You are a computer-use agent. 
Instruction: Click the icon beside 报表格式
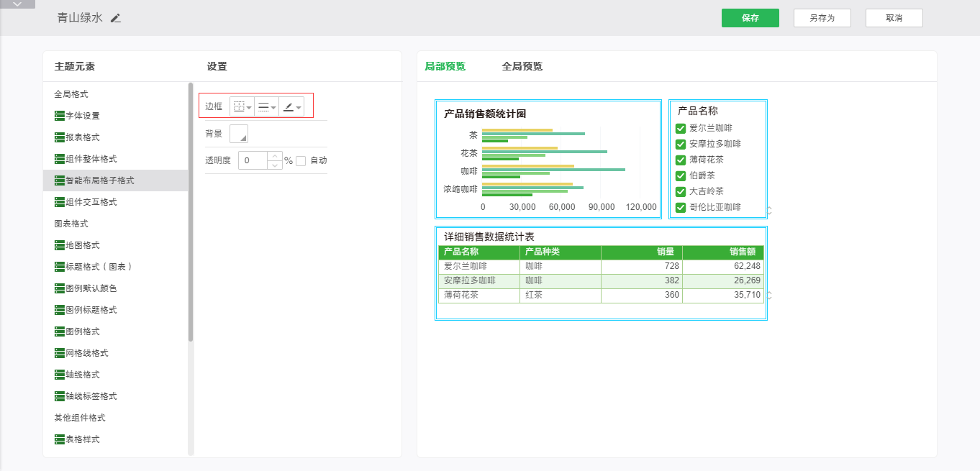(x=59, y=137)
